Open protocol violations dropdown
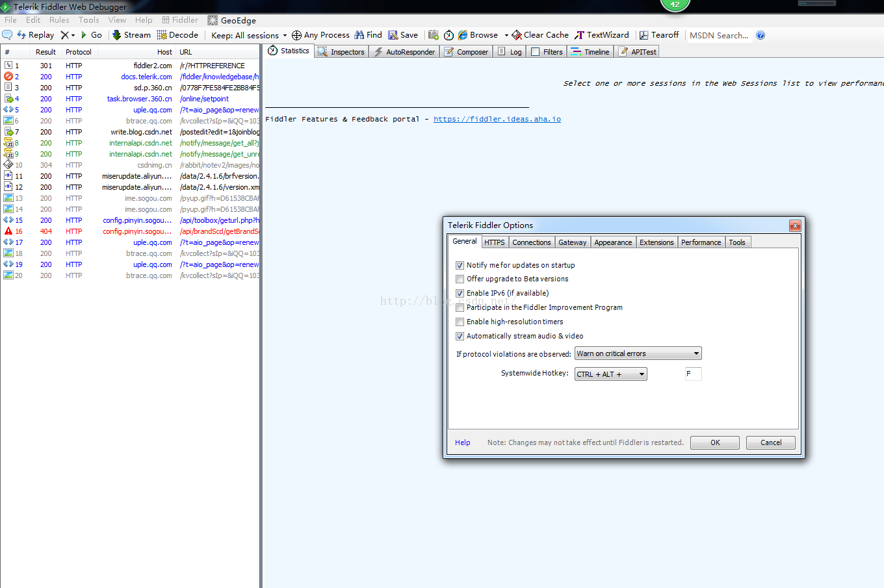This screenshot has width=884, height=588. click(x=638, y=353)
